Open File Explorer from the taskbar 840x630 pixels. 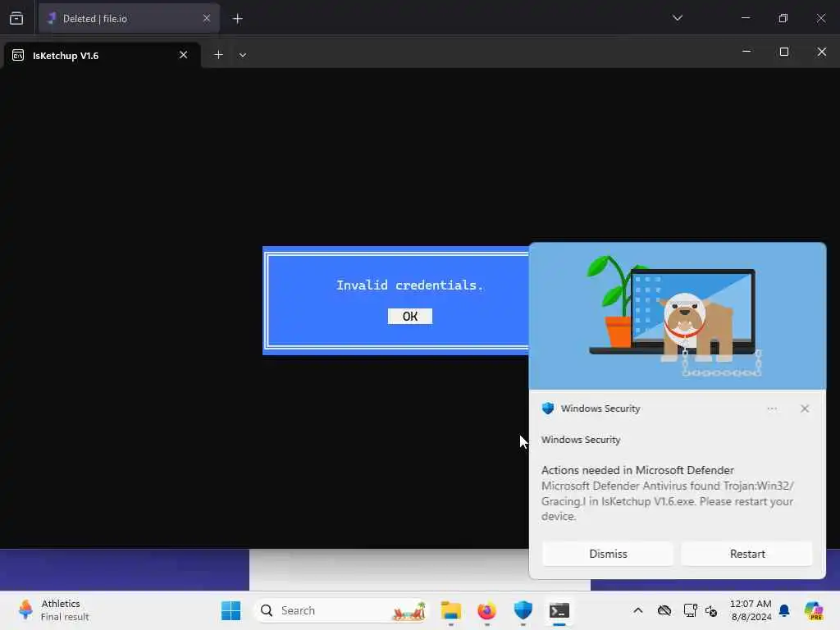[450, 610]
